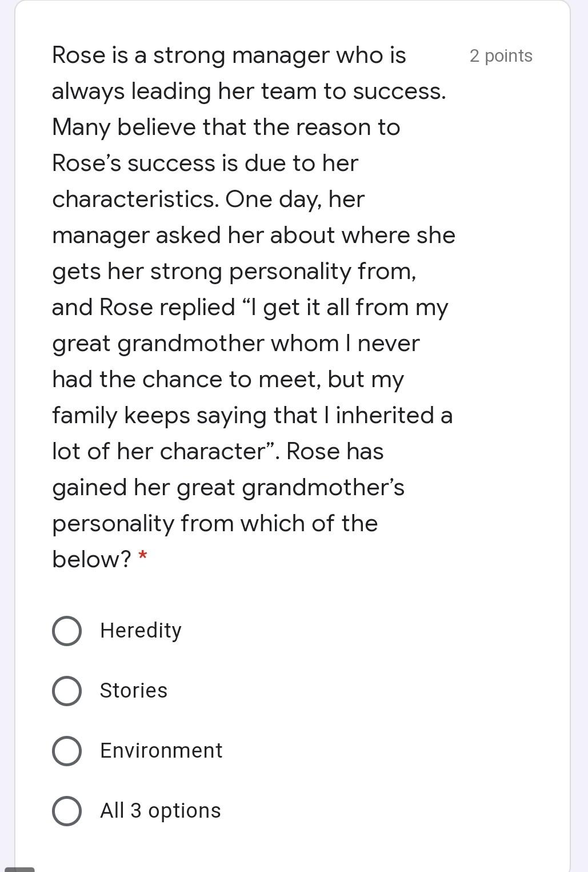Click the line 'family keeps saying that I inherited a'
Screen dimensions: 588x872
point(252,416)
